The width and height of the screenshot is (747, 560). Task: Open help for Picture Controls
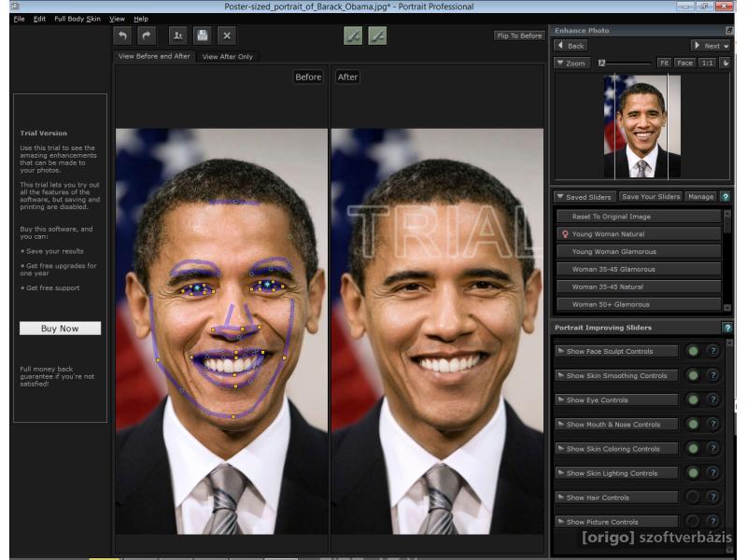(713, 522)
